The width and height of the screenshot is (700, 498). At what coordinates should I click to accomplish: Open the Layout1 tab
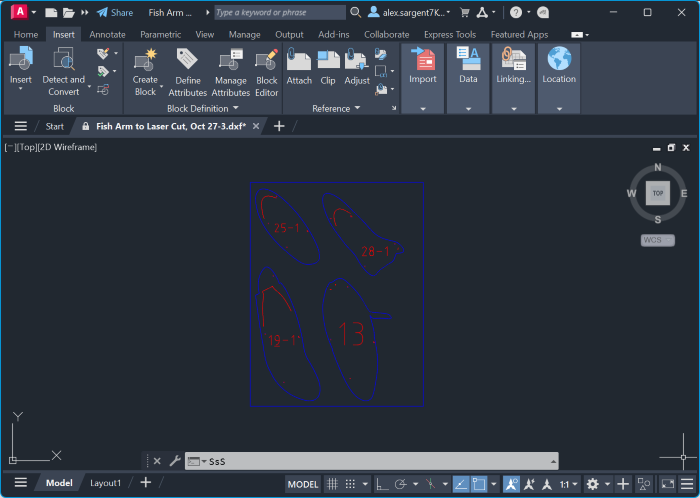click(105, 483)
